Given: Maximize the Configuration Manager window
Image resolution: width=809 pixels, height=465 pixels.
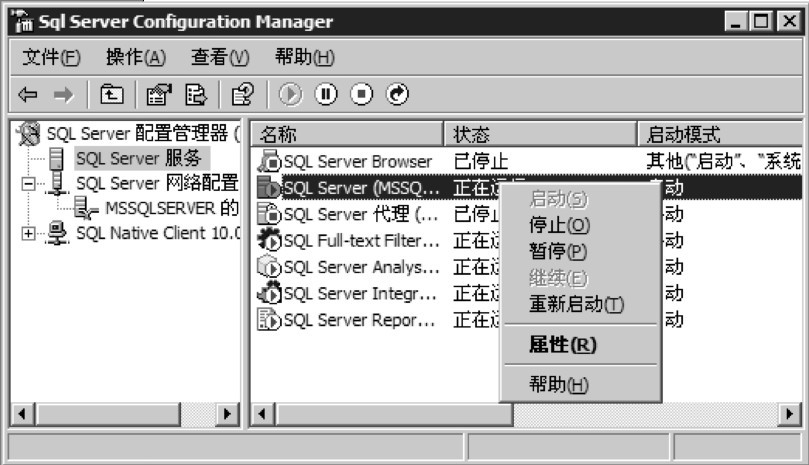Looking at the screenshot, I should click(761, 21).
